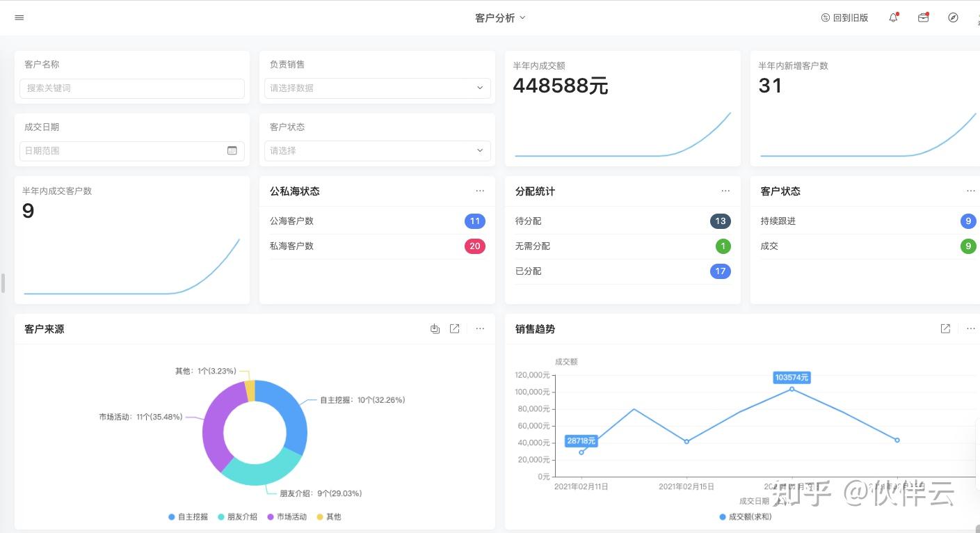
Task: Click 市场活动：11个(35.48%) chart label
Action: point(140,417)
